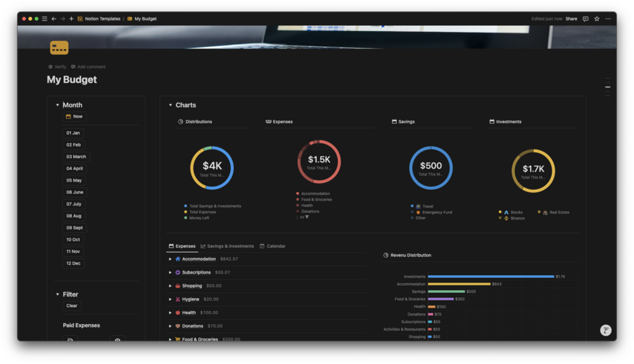
Task: Open the Distributions chart tab
Action: pos(195,122)
